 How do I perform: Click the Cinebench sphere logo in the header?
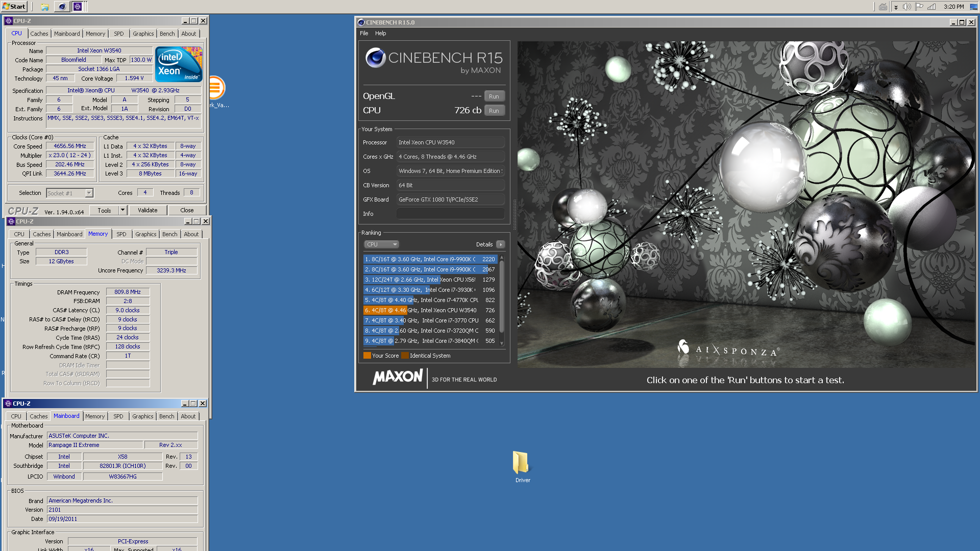pyautogui.click(x=375, y=58)
